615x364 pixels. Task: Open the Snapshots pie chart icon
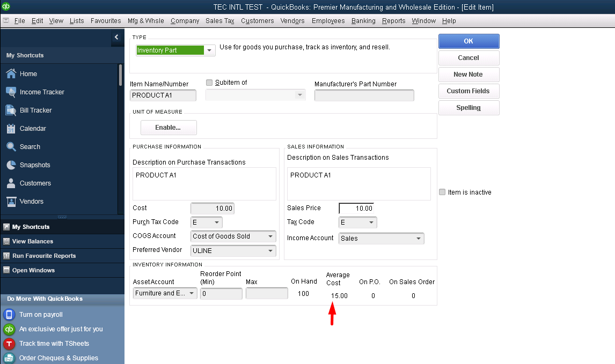click(11, 165)
